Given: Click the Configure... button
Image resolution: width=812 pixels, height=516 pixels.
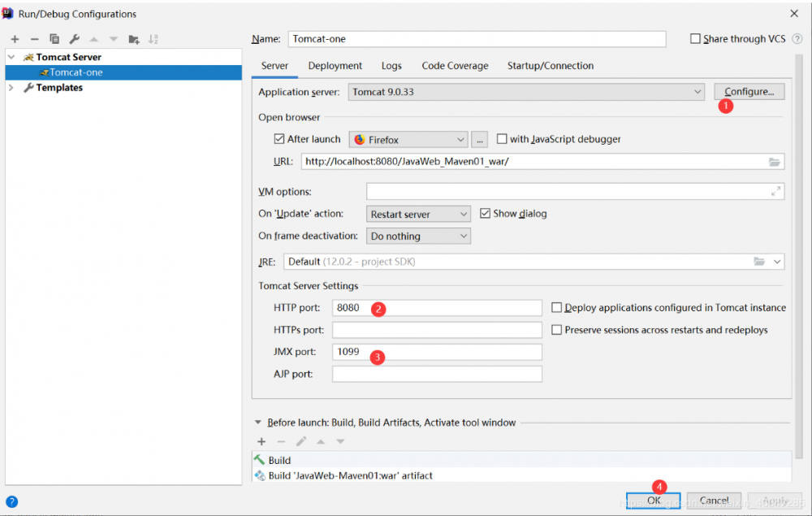Looking at the screenshot, I should tap(749, 92).
